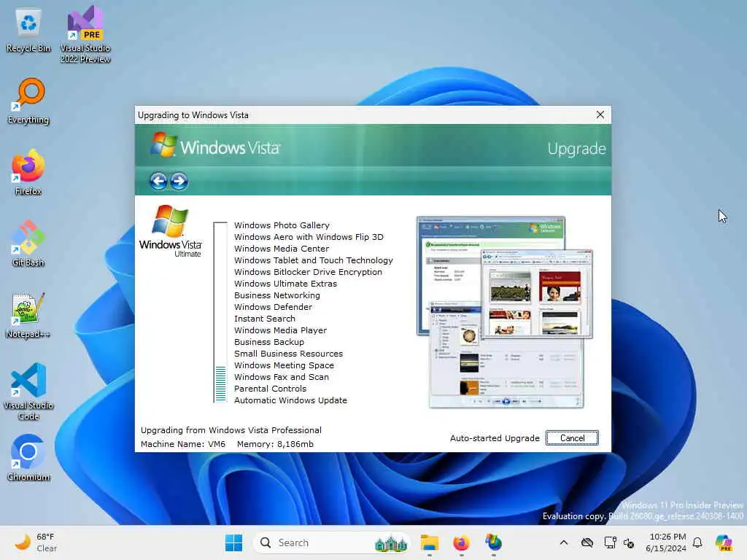Image resolution: width=747 pixels, height=560 pixels.
Task: Open Visual Studio 2022 Preview desktop shortcut
Action: pyautogui.click(x=85, y=34)
